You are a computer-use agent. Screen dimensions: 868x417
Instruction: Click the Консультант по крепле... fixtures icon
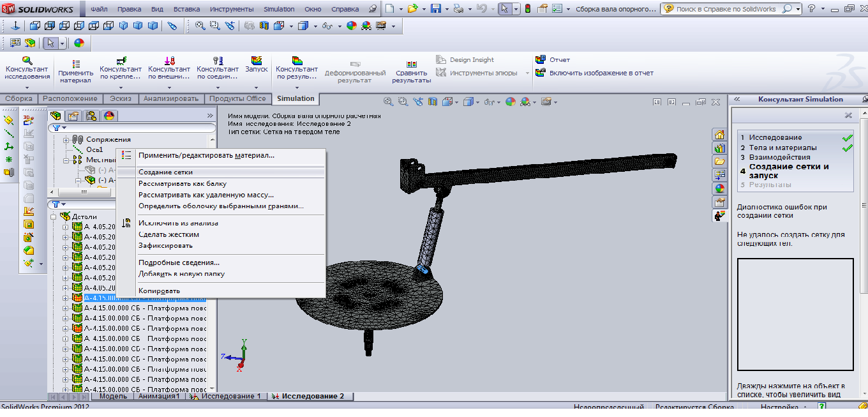click(x=121, y=61)
